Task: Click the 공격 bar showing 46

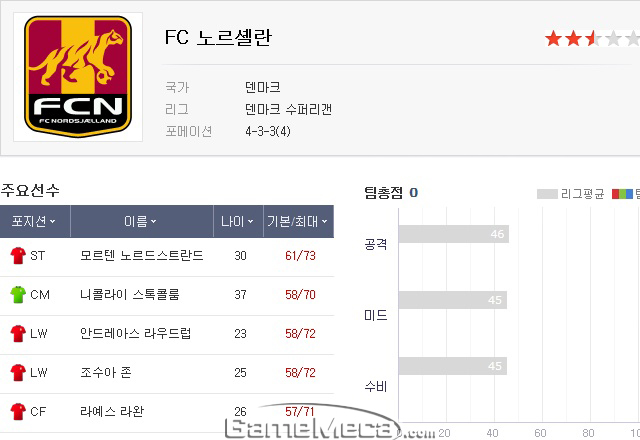Action: pos(453,234)
